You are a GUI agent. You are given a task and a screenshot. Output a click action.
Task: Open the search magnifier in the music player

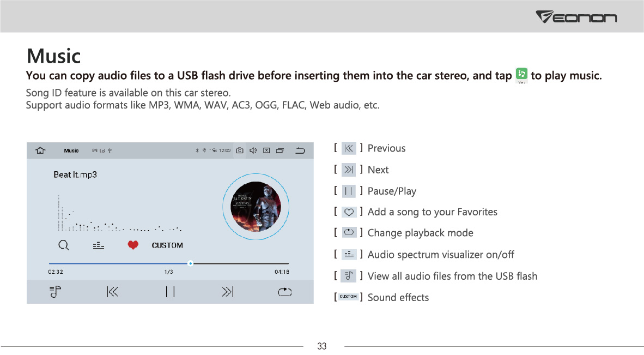64,245
